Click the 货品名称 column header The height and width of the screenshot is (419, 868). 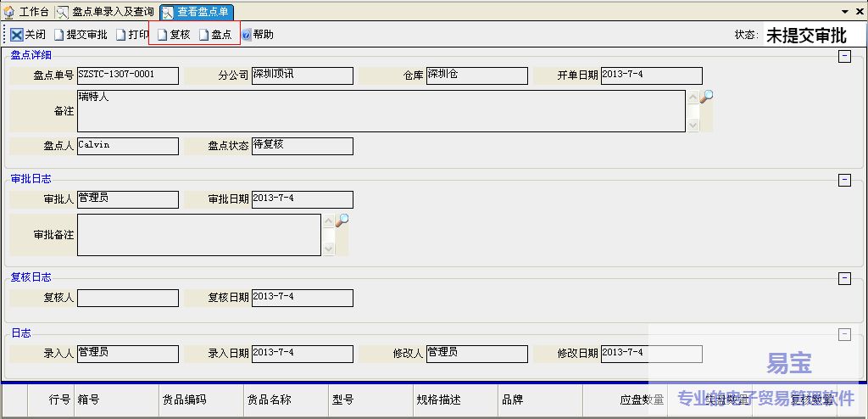click(269, 399)
